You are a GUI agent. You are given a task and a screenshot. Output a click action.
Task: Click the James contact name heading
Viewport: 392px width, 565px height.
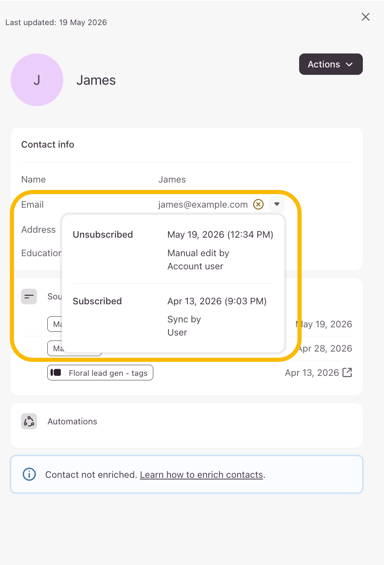[96, 80]
